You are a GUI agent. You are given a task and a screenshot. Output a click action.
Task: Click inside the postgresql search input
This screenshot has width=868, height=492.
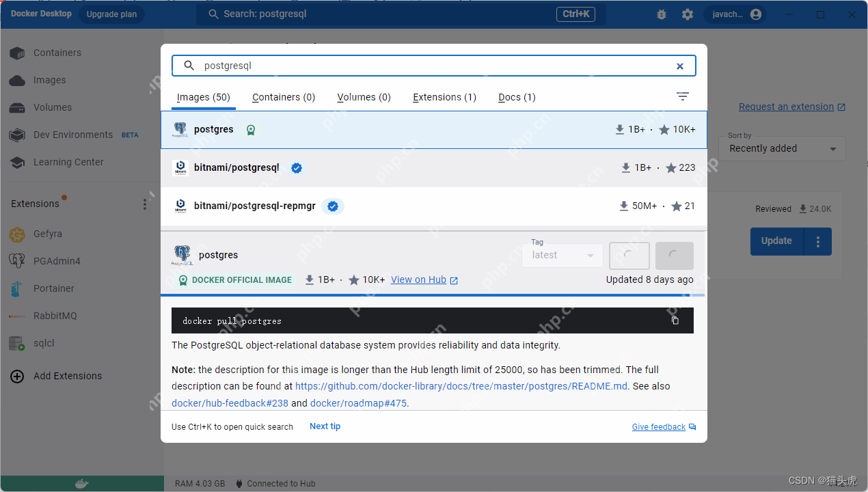click(434, 66)
